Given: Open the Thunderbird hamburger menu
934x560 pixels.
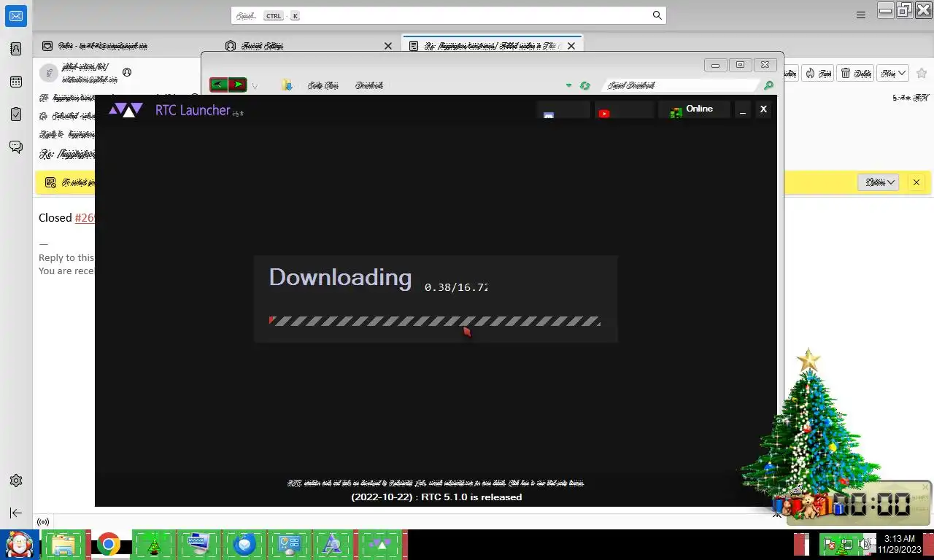Looking at the screenshot, I should 861,15.
